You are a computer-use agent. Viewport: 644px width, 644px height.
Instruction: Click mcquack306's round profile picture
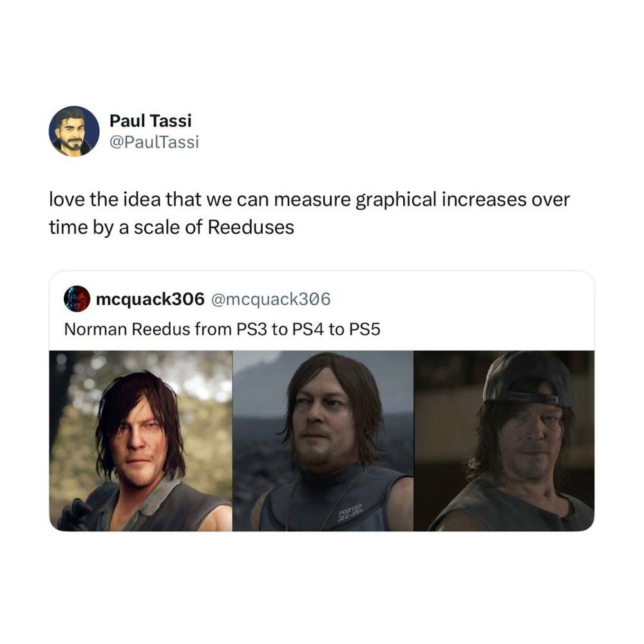(77, 299)
